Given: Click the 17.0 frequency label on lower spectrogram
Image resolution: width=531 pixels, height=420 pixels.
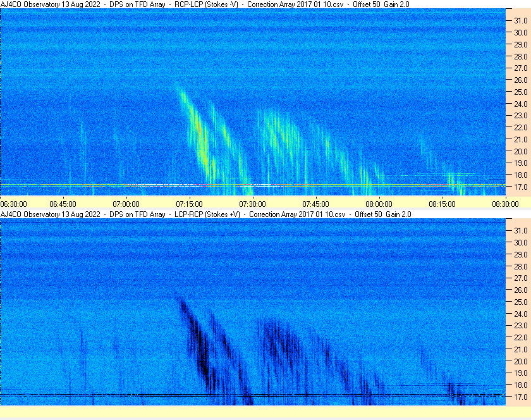Looking at the screenshot, I should tap(521, 397).
